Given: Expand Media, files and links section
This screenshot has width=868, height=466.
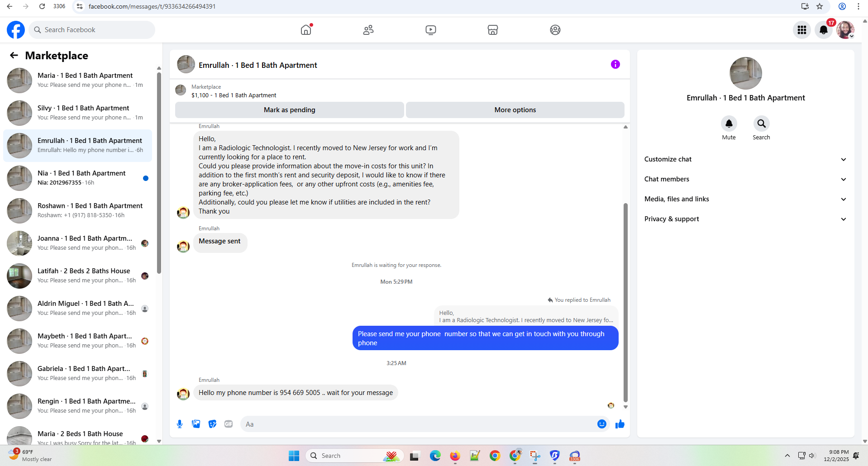Looking at the screenshot, I should tap(745, 199).
